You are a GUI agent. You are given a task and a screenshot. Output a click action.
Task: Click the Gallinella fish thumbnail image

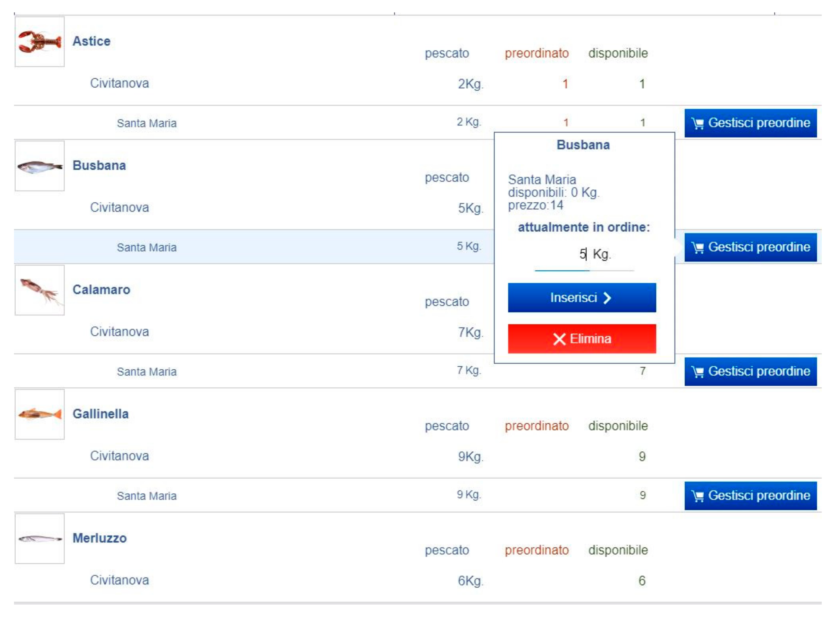tap(40, 415)
